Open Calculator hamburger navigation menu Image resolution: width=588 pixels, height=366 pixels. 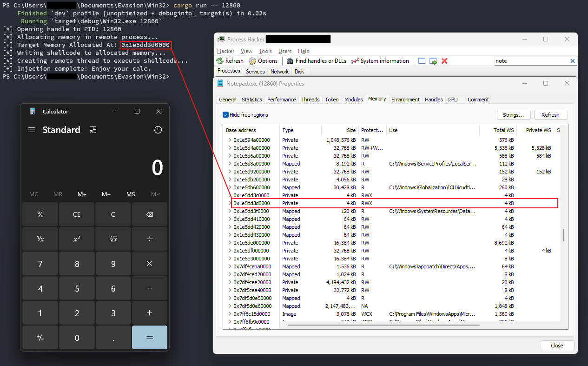click(x=32, y=130)
